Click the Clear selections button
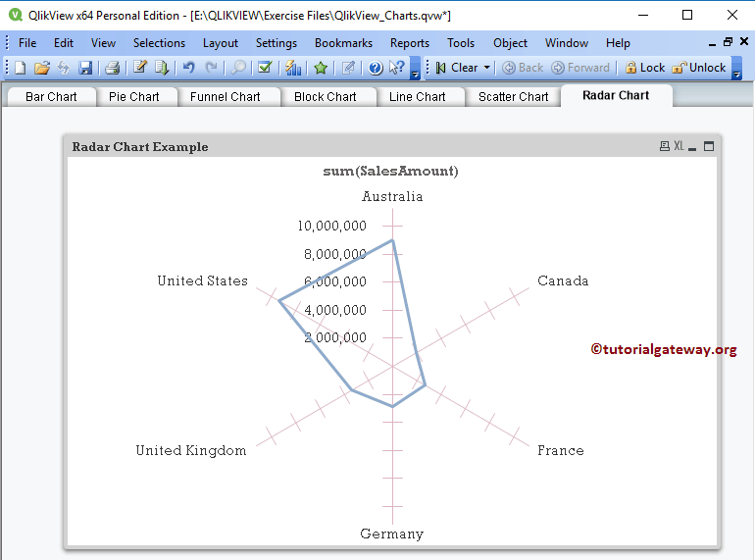755x560 pixels. (x=458, y=68)
